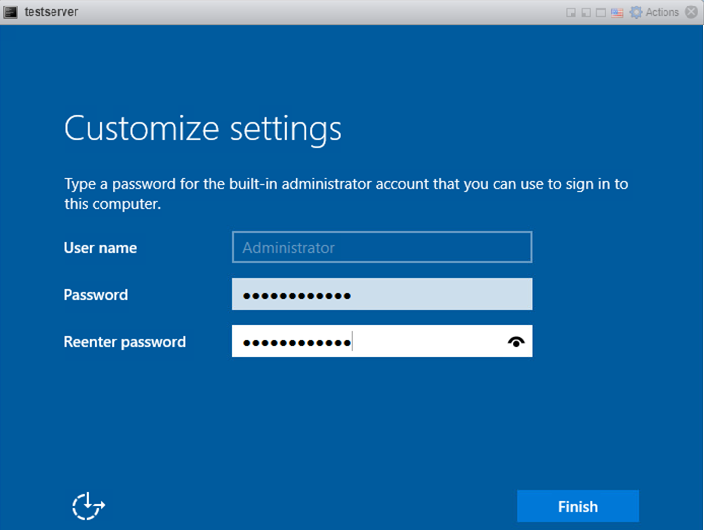Open the Ease of Access icon
This screenshot has height=530, width=704.
pyautogui.click(x=88, y=506)
